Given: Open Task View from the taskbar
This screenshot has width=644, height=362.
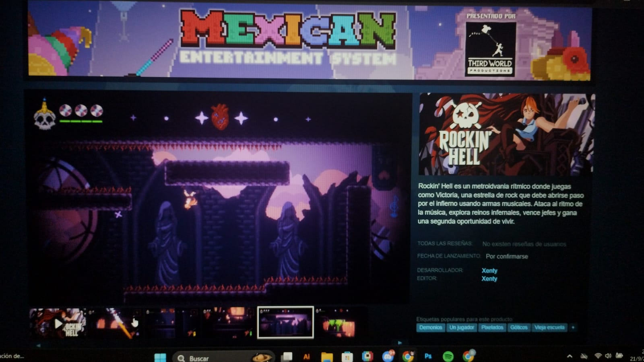Looking at the screenshot, I should tap(287, 357).
